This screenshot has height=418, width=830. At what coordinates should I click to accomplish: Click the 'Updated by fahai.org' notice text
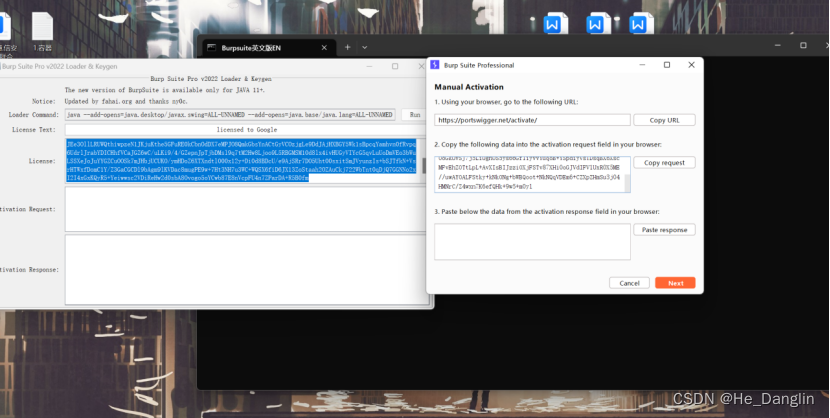click(x=126, y=101)
